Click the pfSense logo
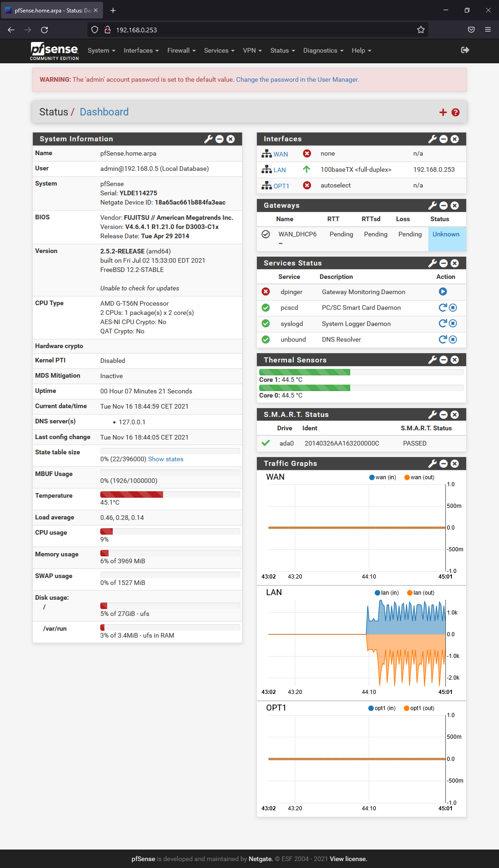This screenshot has width=499, height=868. (x=55, y=51)
